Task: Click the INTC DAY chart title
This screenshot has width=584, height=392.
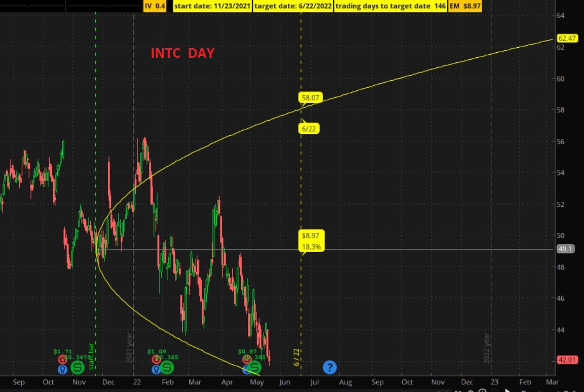Action: point(182,53)
